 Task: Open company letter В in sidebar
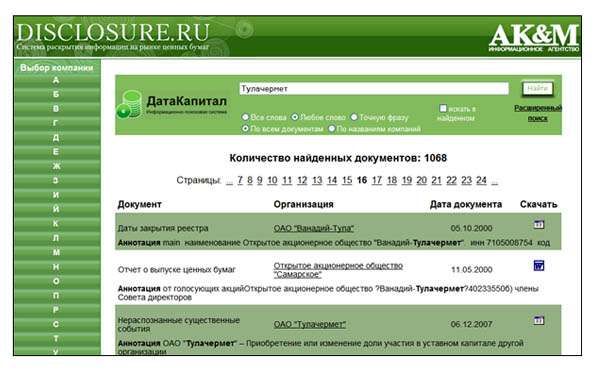[57, 109]
